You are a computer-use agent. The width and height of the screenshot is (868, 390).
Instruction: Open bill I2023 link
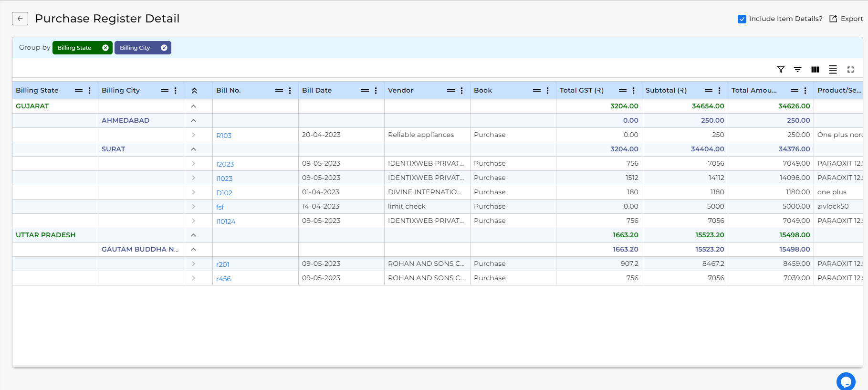pos(225,164)
